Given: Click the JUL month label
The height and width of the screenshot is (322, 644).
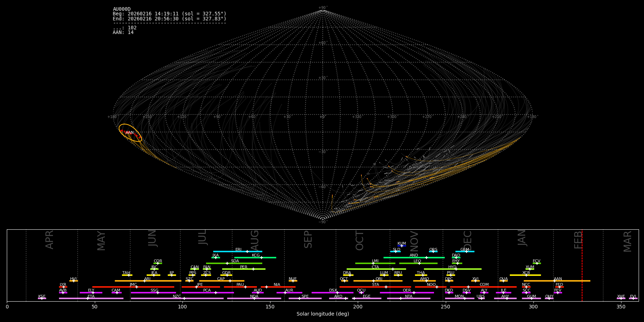Looking at the screenshot, I should pos(203,237).
